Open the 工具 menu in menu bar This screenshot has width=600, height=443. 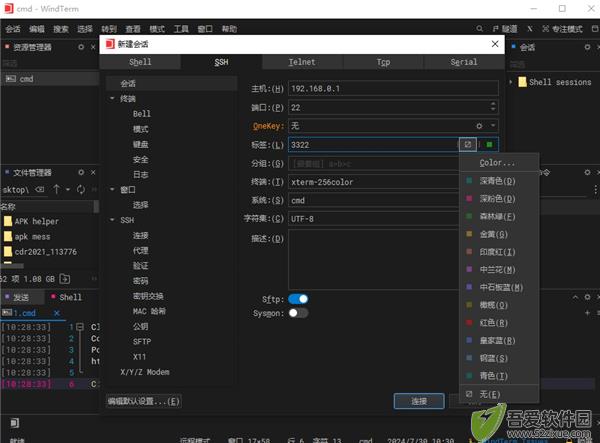click(181, 29)
